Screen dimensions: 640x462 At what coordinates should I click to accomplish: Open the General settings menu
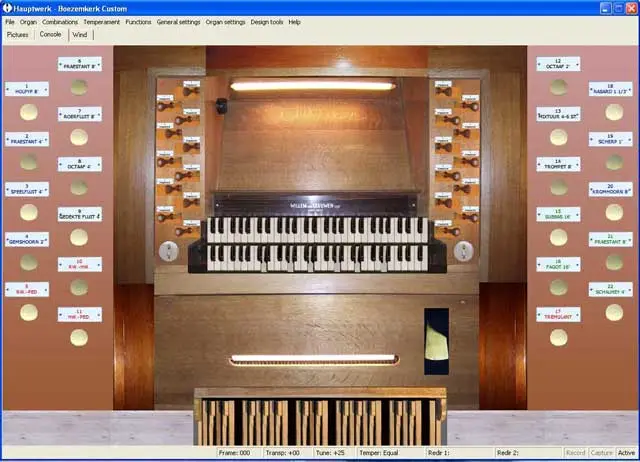click(x=178, y=21)
